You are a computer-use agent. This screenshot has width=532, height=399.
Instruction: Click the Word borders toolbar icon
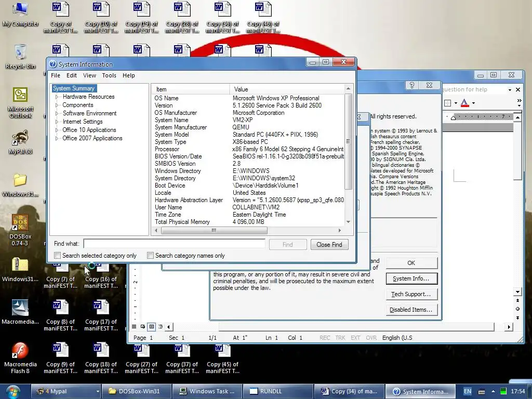448,103
